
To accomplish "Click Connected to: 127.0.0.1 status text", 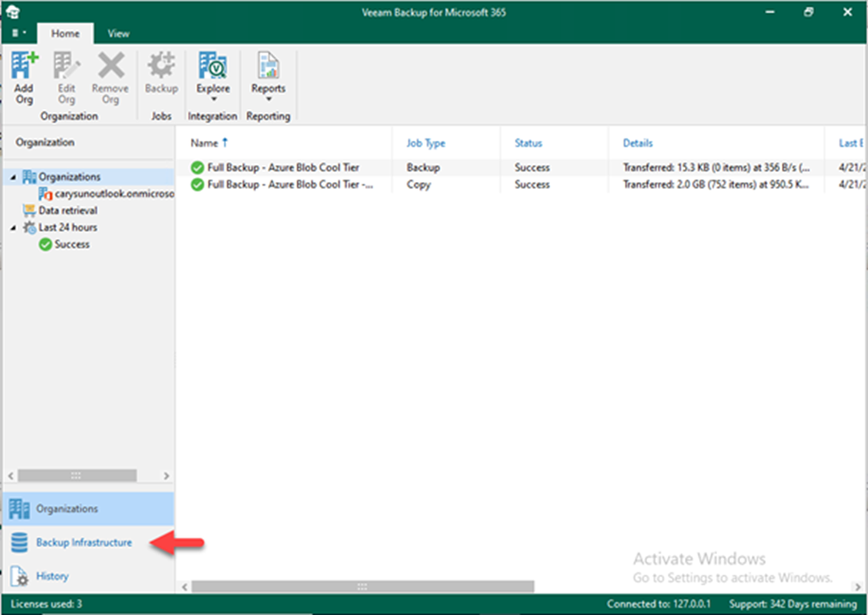I will pos(659,604).
